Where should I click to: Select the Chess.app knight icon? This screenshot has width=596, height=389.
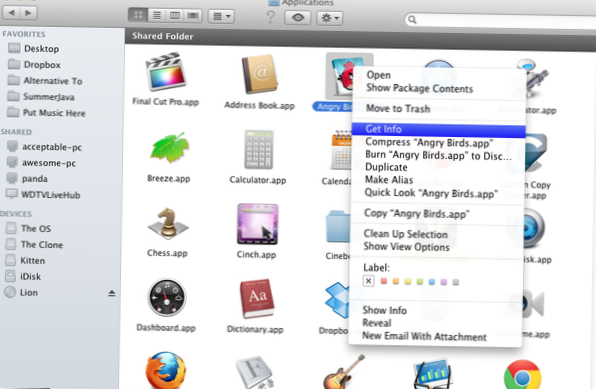(168, 224)
